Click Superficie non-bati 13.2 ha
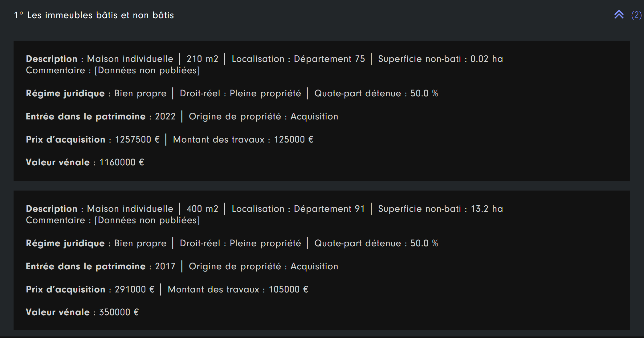Screen dimensions: 644x338 click(441, 209)
